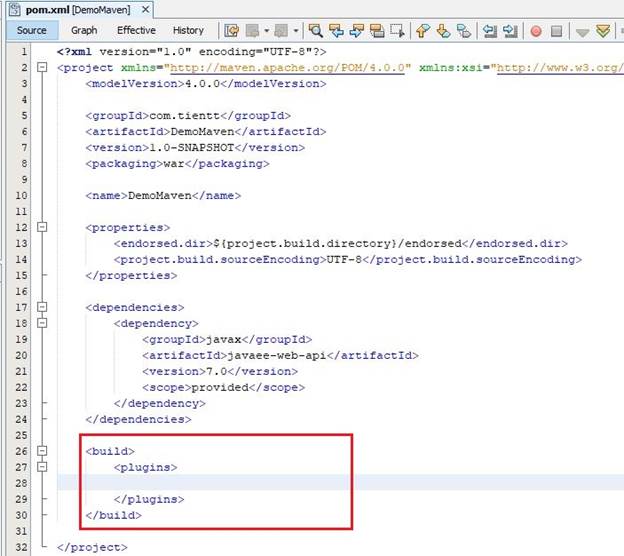Click the Find Selection magnifier icon
Screen dimensions: 624x556
pos(316,30)
